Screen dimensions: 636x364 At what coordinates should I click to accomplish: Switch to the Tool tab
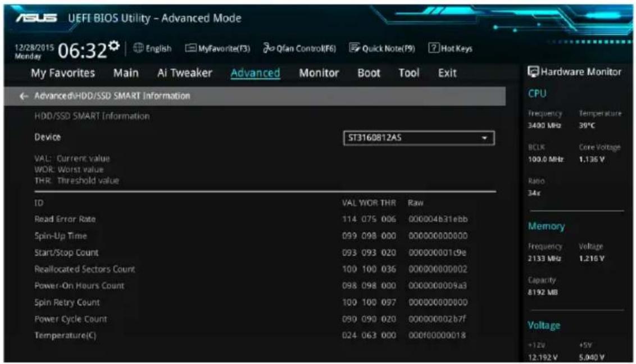click(409, 73)
